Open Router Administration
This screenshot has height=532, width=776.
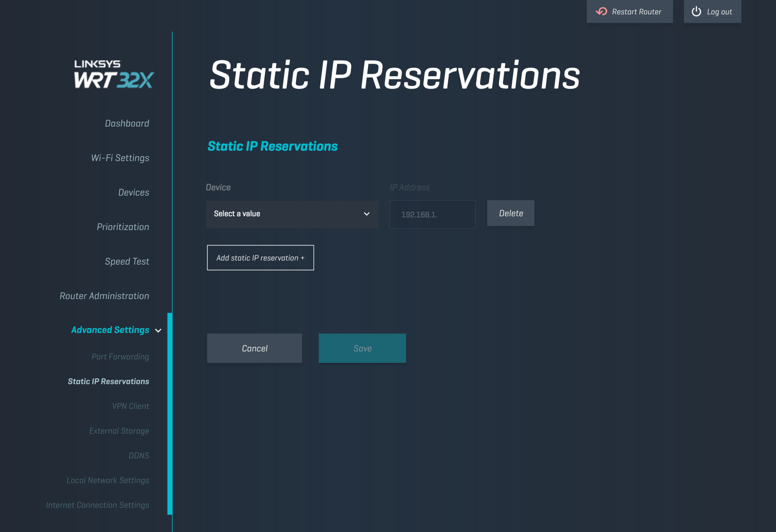(104, 296)
